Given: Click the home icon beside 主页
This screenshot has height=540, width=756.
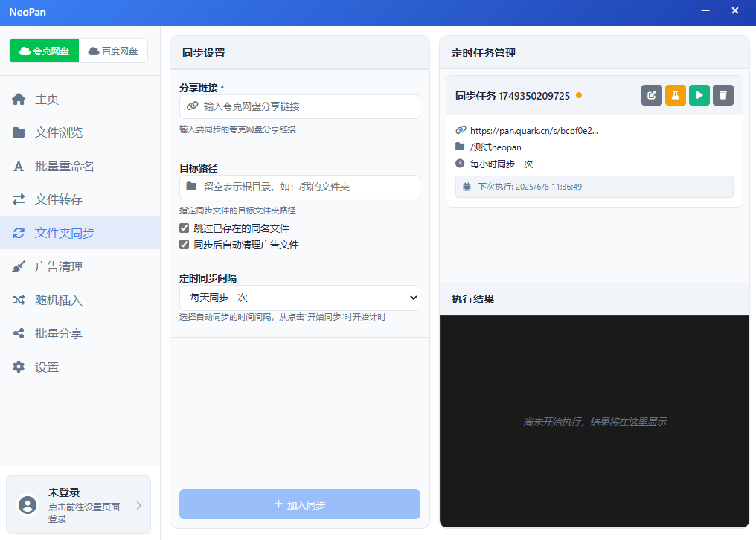Looking at the screenshot, I should (x=19, y=100).
